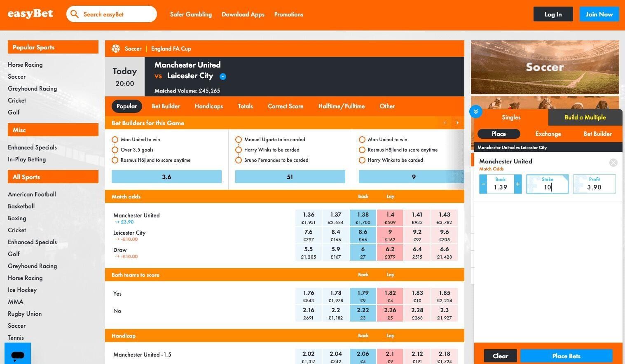Click the Stake input field
The image size is (625, 364).
(x=547, y=187)
